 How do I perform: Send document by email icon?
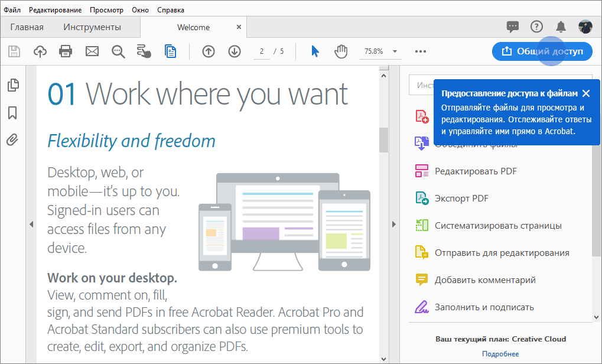point(92,51)
